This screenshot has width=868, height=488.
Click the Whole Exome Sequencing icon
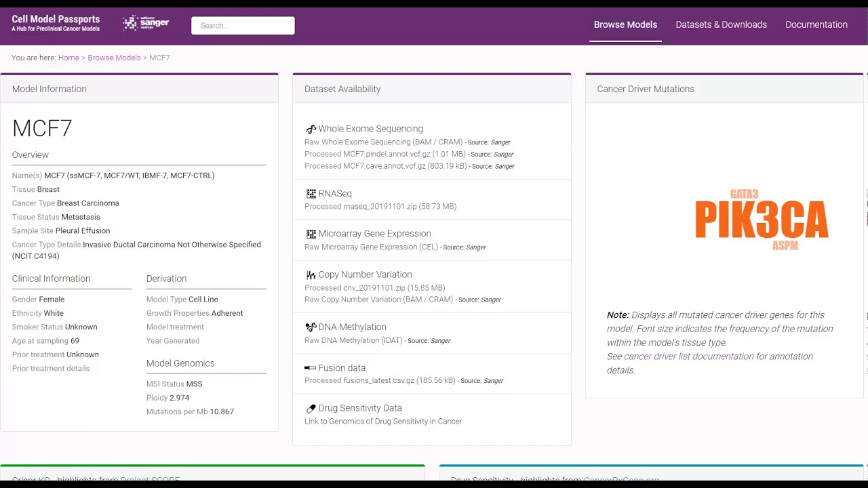click(x=311, y=129)
